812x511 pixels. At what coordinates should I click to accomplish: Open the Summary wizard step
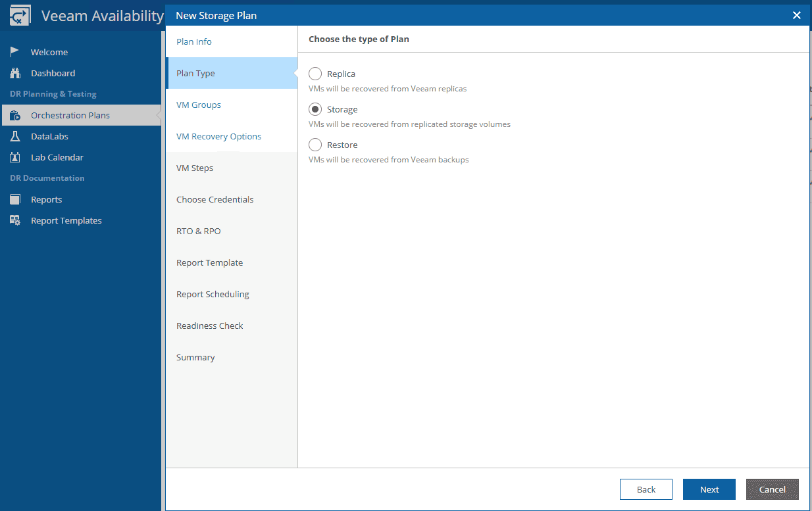tap(232, 357)
